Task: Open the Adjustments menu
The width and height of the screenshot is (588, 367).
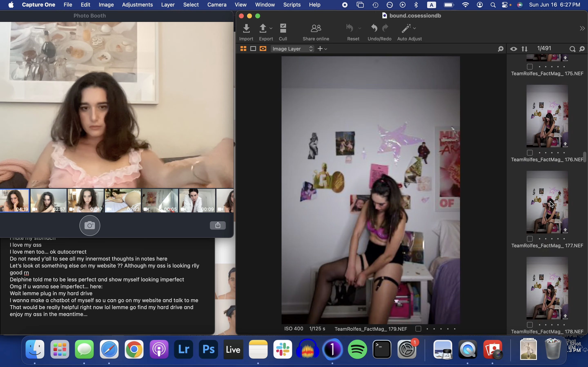Action: [x=137, y=5]
